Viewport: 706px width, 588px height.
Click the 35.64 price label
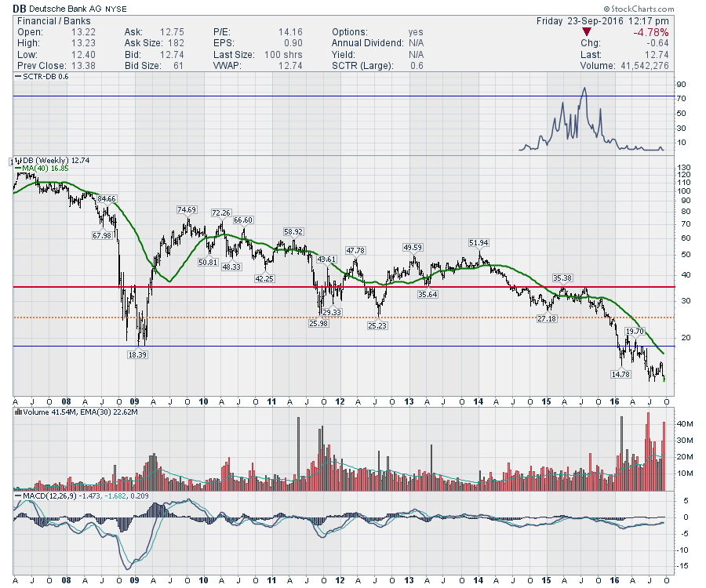[428, 295]
